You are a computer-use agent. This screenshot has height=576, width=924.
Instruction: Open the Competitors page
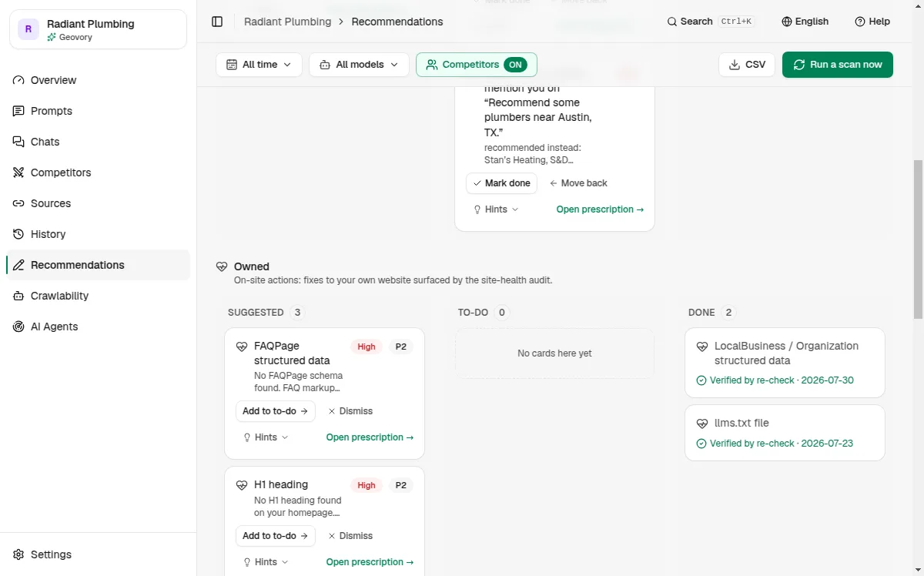(98, 172)
